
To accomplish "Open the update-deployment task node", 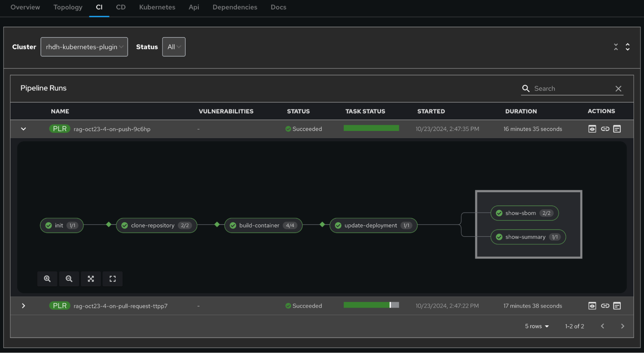I will [x=373, y=226].
